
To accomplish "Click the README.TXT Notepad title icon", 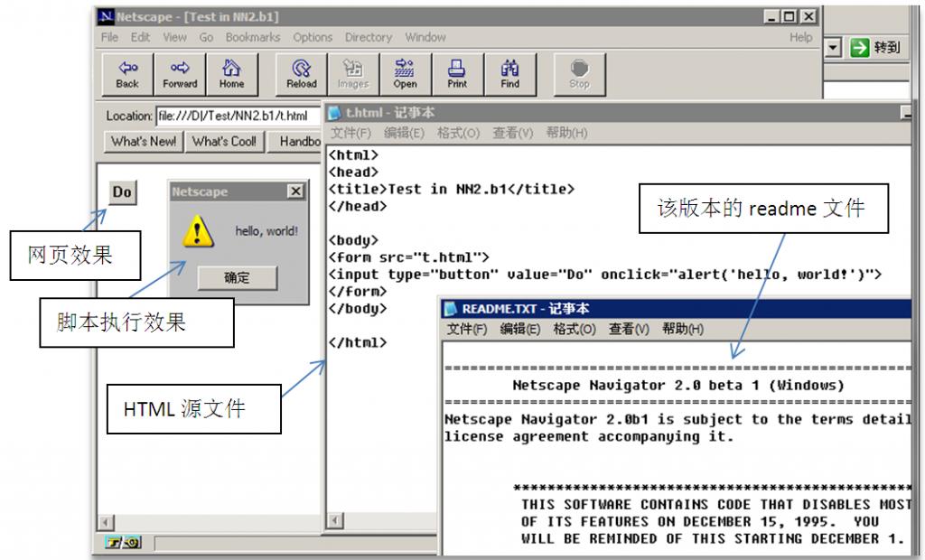I will tap(451, 309).
